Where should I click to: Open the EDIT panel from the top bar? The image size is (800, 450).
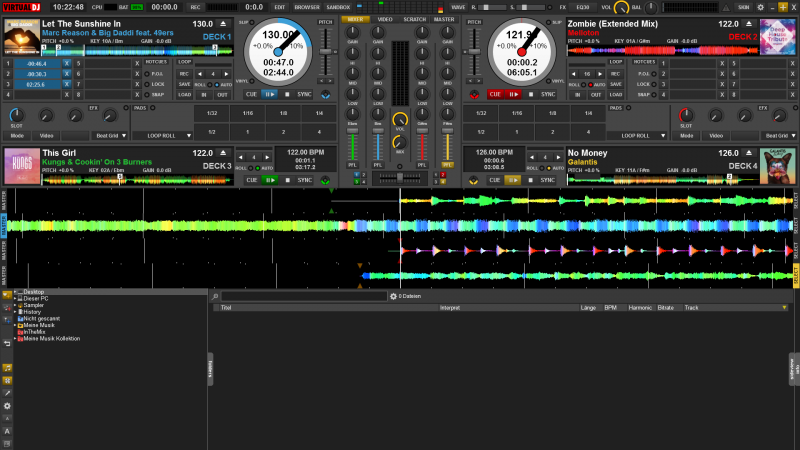click(280, 7)
